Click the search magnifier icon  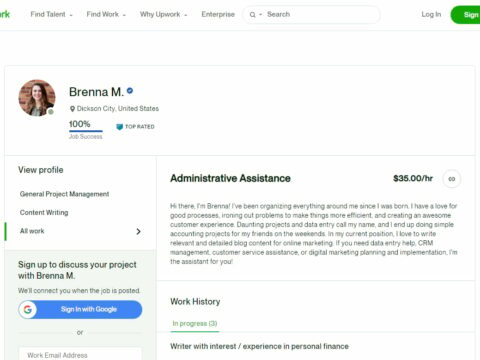click(x=252, y=15)
